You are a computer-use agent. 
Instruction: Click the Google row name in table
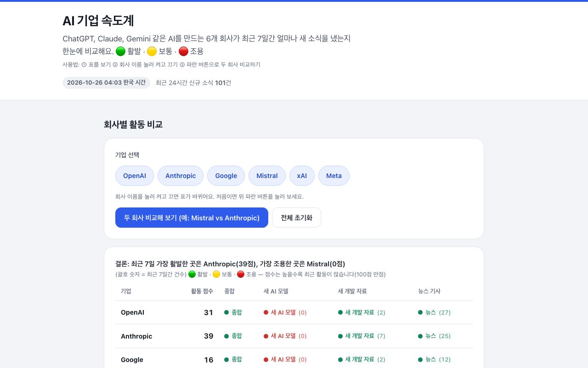click(132, 360)
